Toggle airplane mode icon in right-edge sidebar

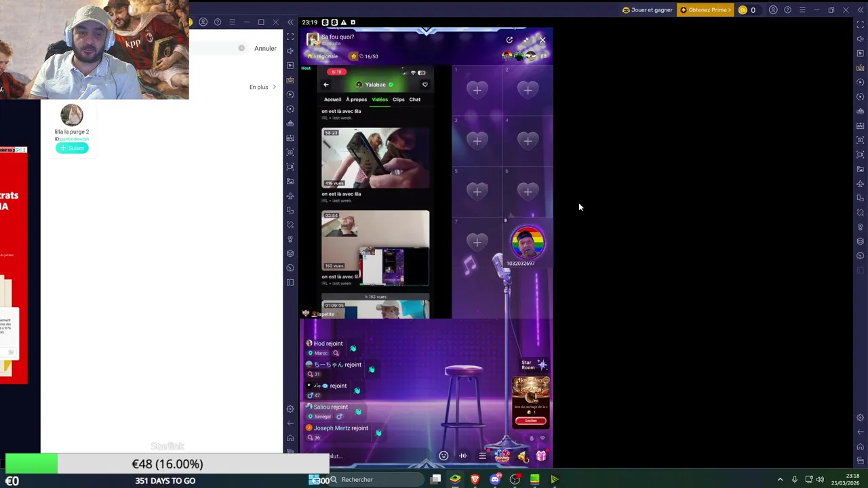click(861, 184)
